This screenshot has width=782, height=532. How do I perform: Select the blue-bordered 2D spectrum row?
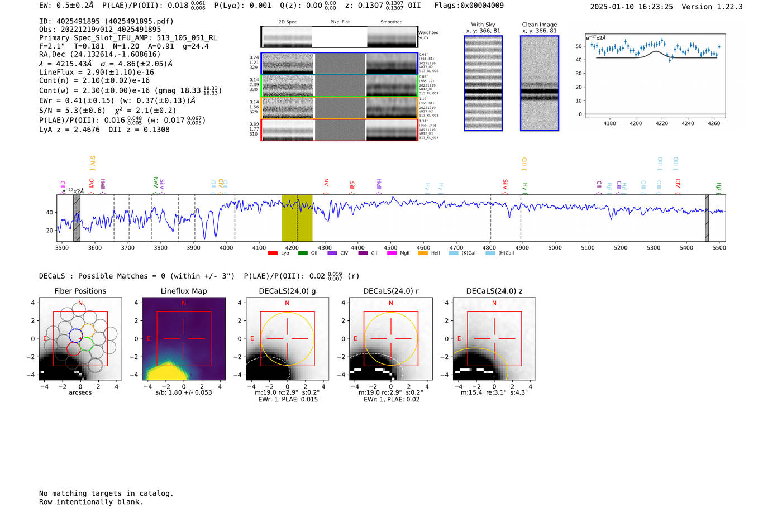click(x=340, y=64)
